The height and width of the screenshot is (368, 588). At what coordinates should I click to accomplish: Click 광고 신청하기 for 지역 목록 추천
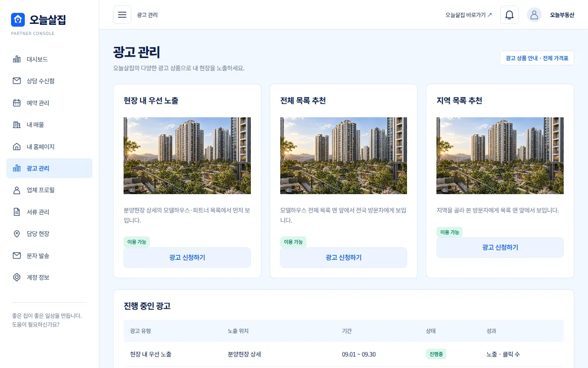pos(500,247)
